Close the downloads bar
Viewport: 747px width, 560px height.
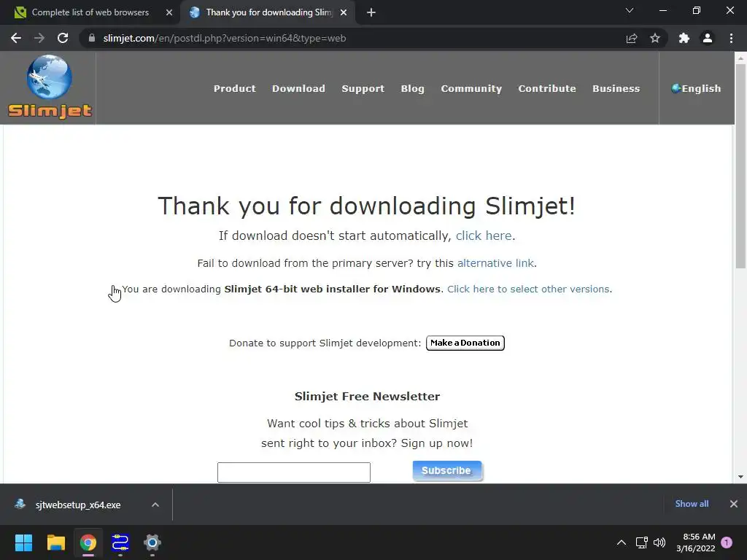coord(734,504)
